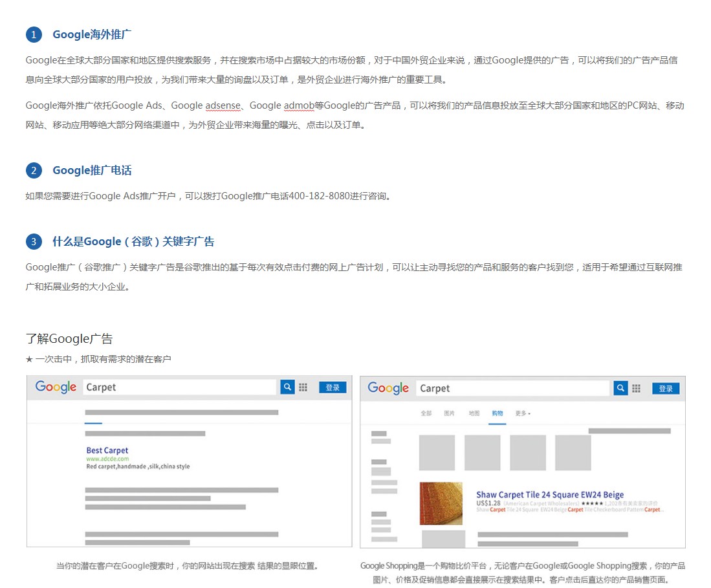
Task: Click the carpet product thumbnail image
Action: [x=441, y=503]
